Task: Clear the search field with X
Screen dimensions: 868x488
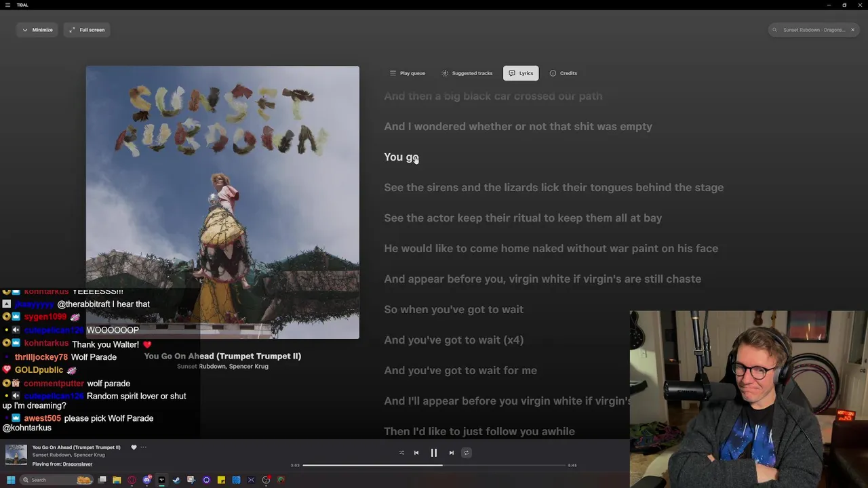Action: click(x=852, y=30)
